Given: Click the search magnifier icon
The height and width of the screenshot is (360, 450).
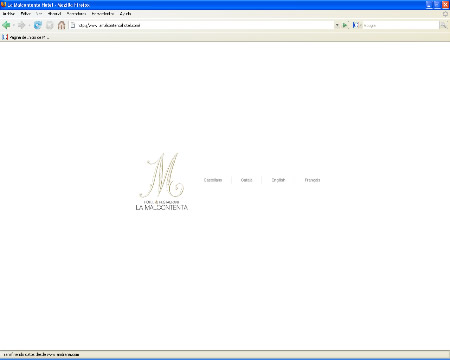Looking at the screenshot, I should pyautogui.click(x=443, y=25).
